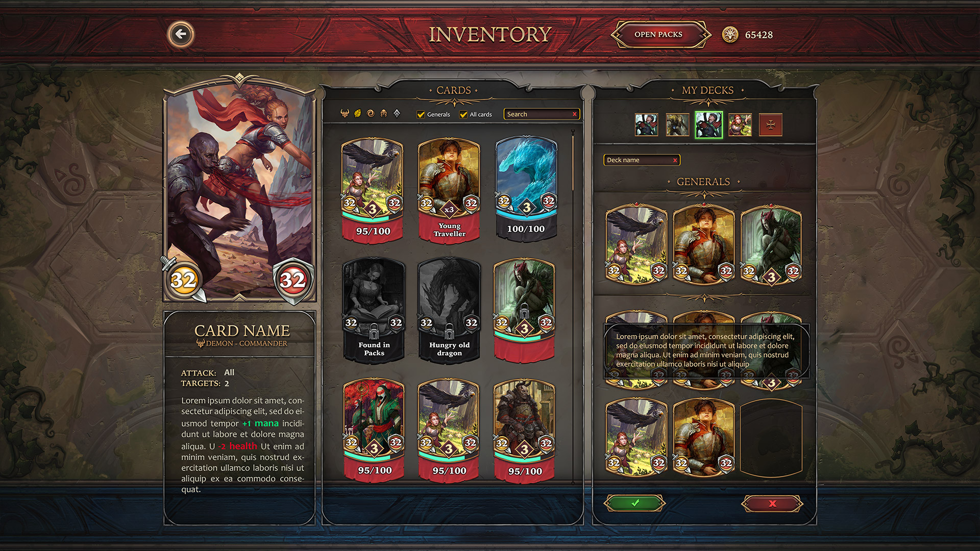The height and width of the screenshot is (551, 980).
Task: Click the gold coin currency icon
Action: tap(730, 35)
